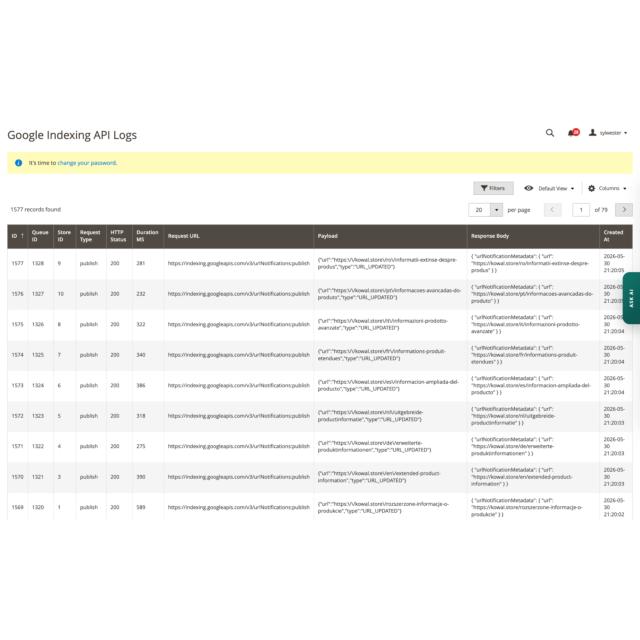Click payload text of row 1569
Viewport: 640px width, 640px height.
(x=383, y=507)
